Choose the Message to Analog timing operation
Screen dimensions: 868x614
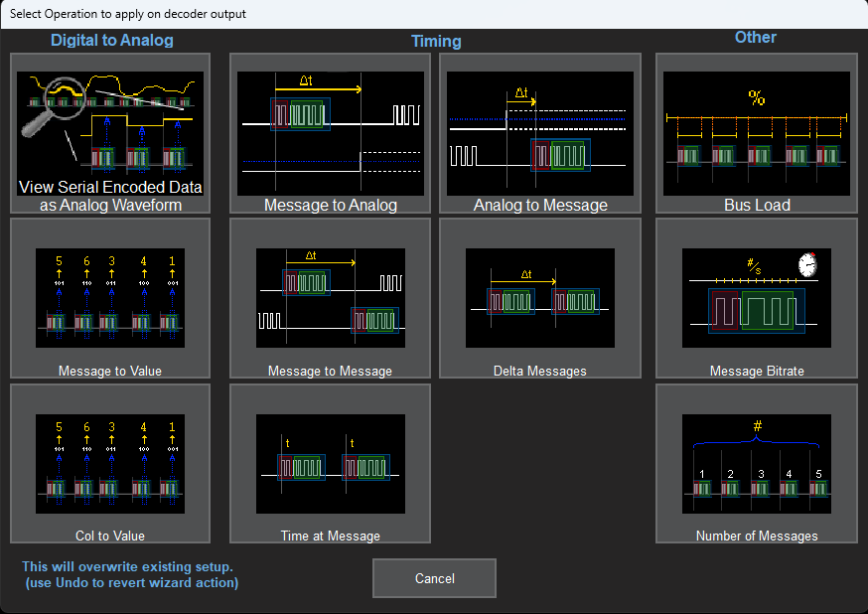coord(330,133)
